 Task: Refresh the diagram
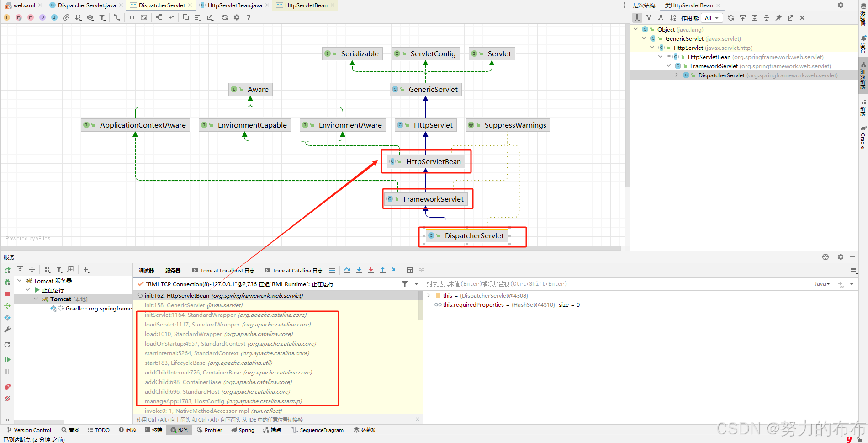[x=225, y=17]
